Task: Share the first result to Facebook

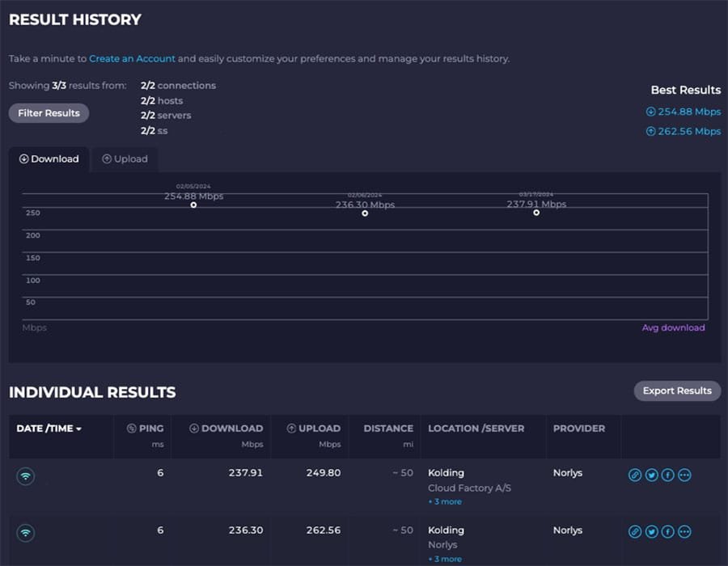Action: click(x=667, y=475)
